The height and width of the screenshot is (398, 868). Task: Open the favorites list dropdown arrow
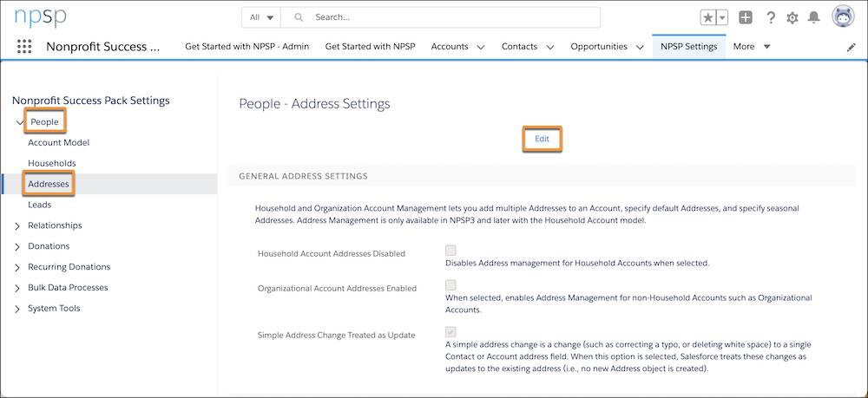[722, 17]
